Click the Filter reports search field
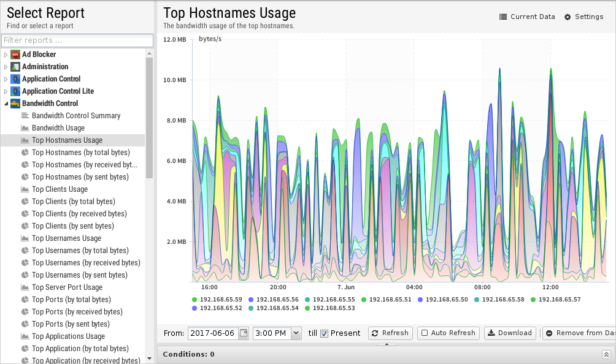Screen dimensions: 616x364 pos(77,40)
